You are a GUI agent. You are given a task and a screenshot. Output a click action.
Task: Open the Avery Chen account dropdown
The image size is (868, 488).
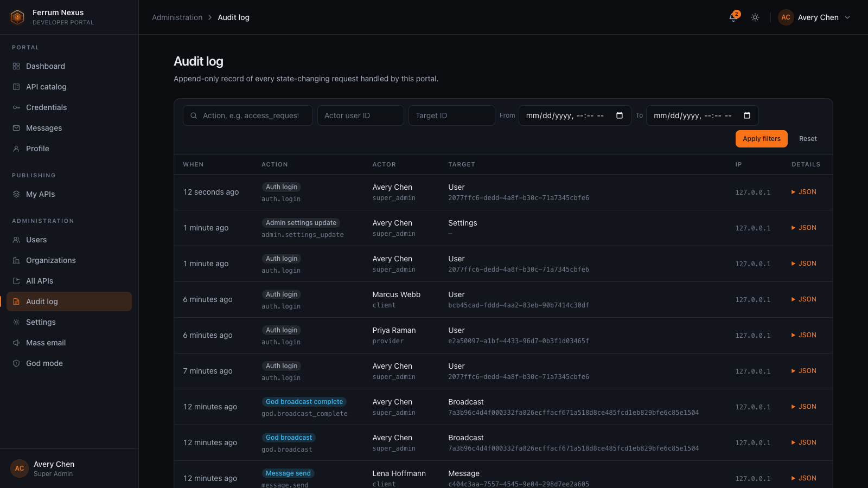pyautogui.click(x=814, y=17)
